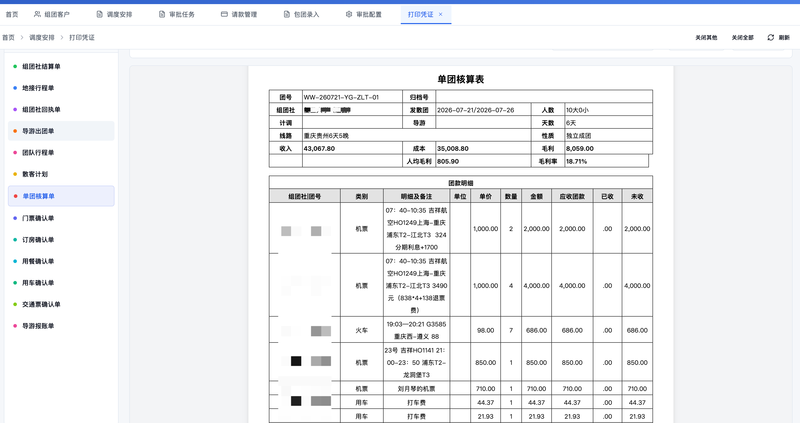800x423 pixels.
Task: Click the gross profit value 8,059.00
Action: click(580, 148)
